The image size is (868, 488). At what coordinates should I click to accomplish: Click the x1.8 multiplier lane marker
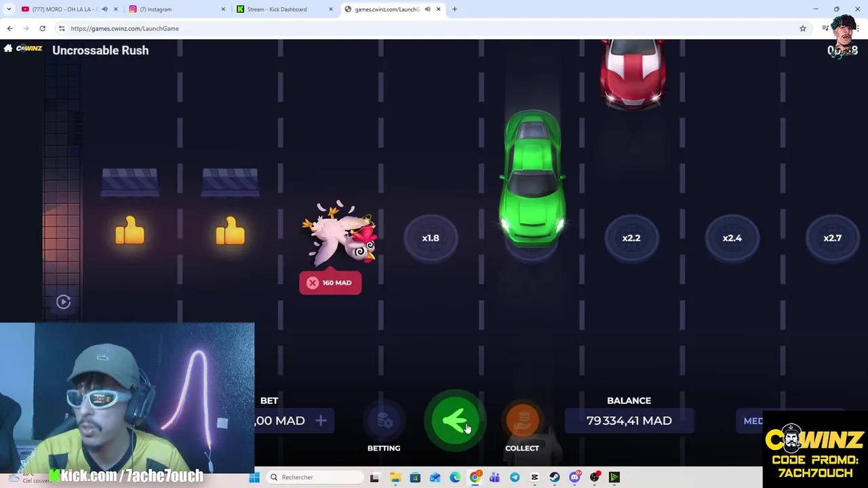click(x=431, y=238)
